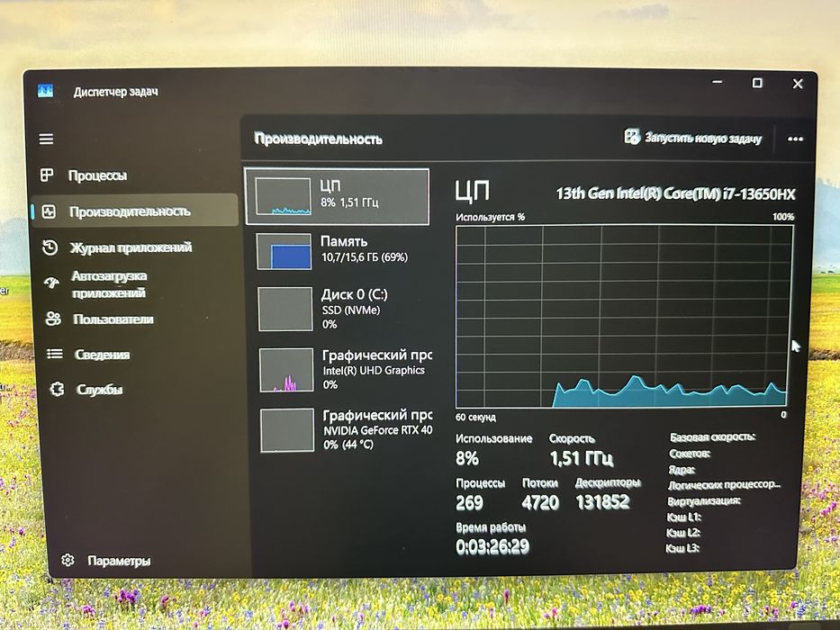Click the Скорость 1,51 ГГц value
Viewport: 840px width, 630px height.
[x=582, y=459]
